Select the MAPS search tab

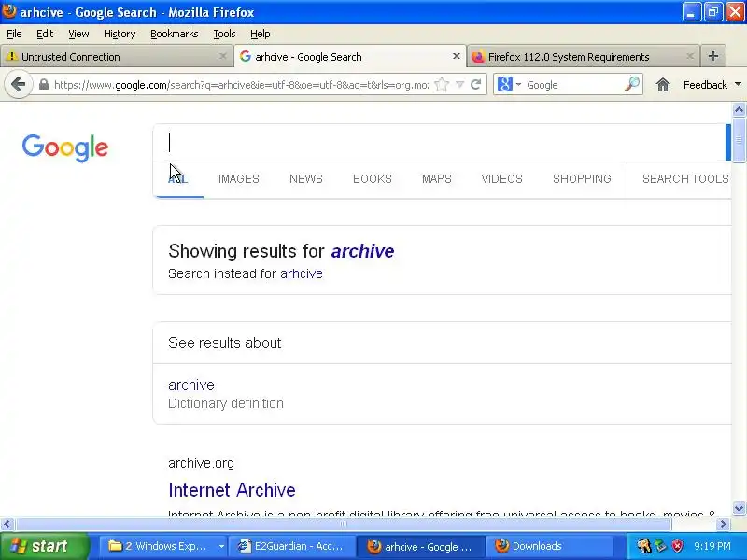(x=436, y=179)
